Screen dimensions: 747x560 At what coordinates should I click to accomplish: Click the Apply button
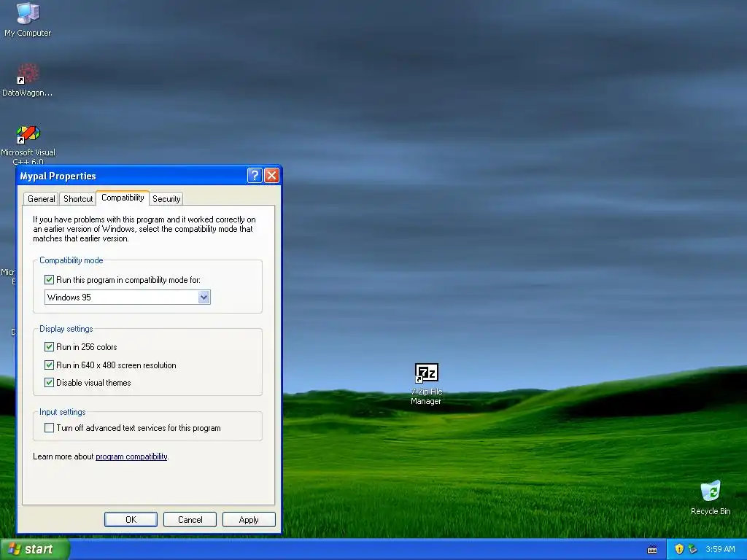click(249, 519)
